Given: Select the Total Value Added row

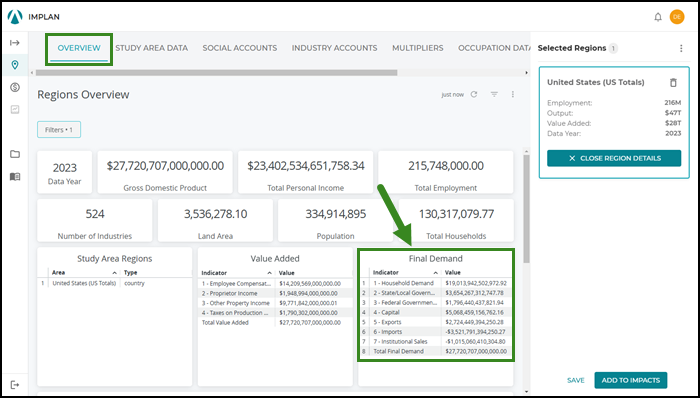Looking at the screenshot, I should click(x=275, y=323).
